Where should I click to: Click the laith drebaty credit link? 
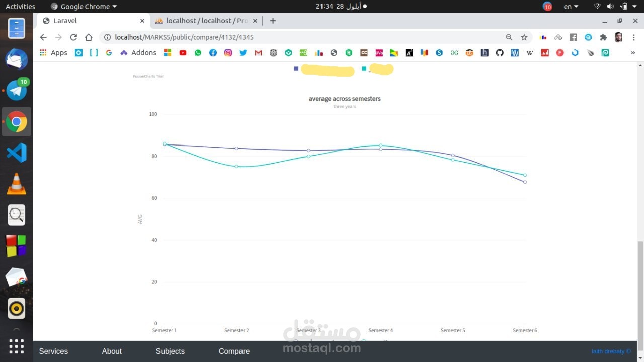(x=611, y=351)
